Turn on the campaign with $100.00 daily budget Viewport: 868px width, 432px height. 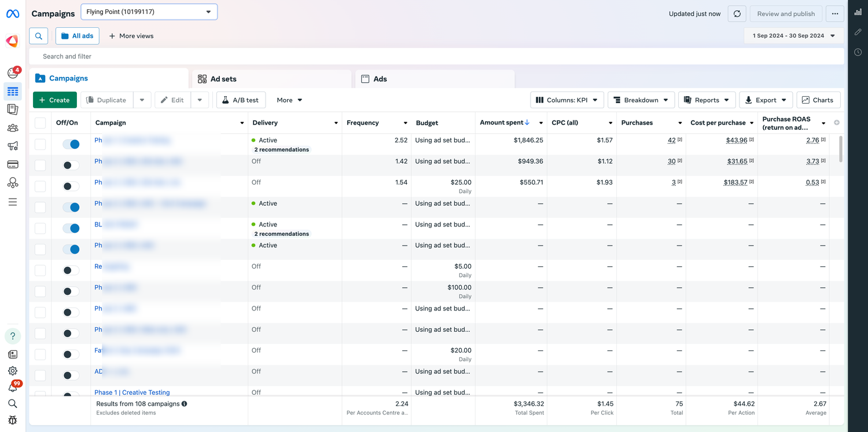(71, 291)
